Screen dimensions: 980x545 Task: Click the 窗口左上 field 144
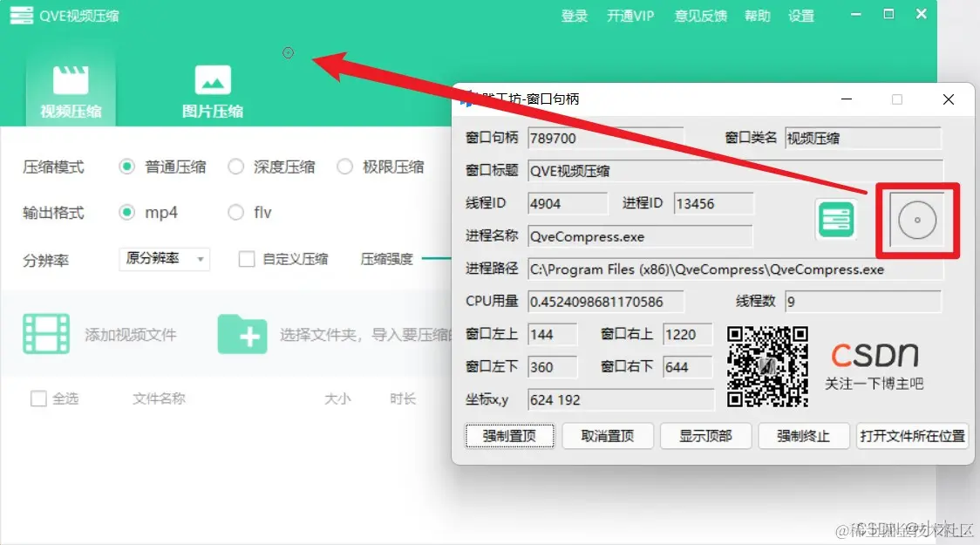(x=552, y=334)
